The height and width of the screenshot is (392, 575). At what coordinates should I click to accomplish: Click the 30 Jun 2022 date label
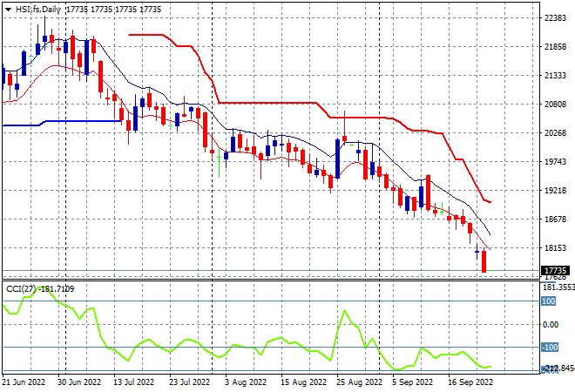click(x=78, y=382)
